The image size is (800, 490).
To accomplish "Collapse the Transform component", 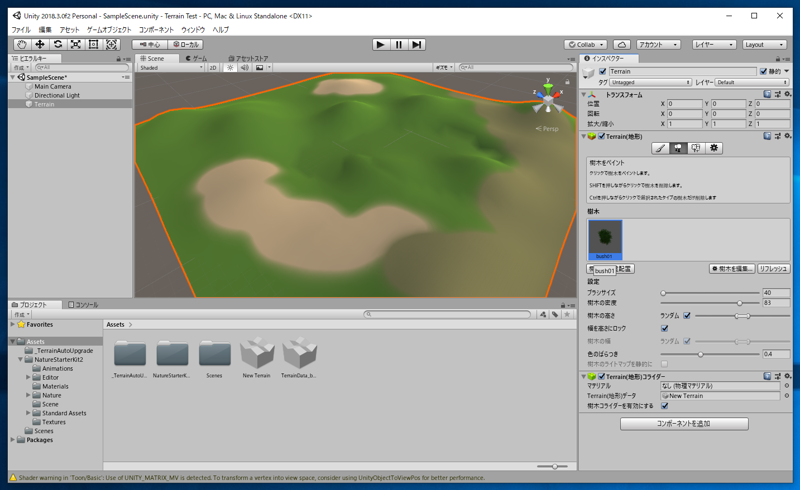I will pos(584,94).
